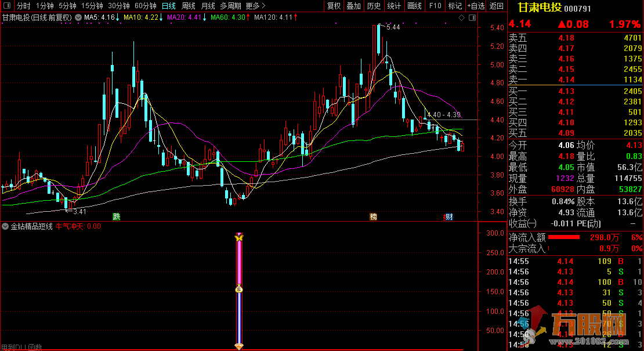Click the MA10: 4.22 indicator label
Image resolution: width=644 pixels, height=351 pixels.
tap(143, 17)
